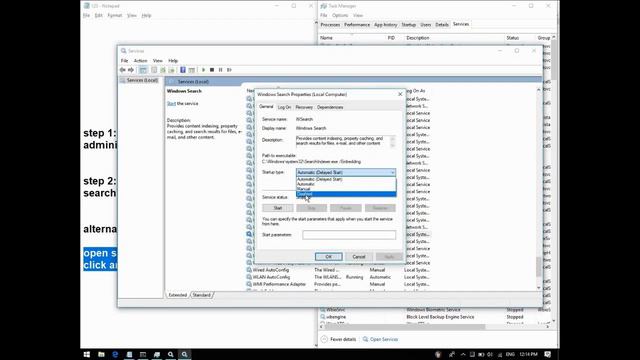Click Restart Service icon in toolbar

point(229,70)
